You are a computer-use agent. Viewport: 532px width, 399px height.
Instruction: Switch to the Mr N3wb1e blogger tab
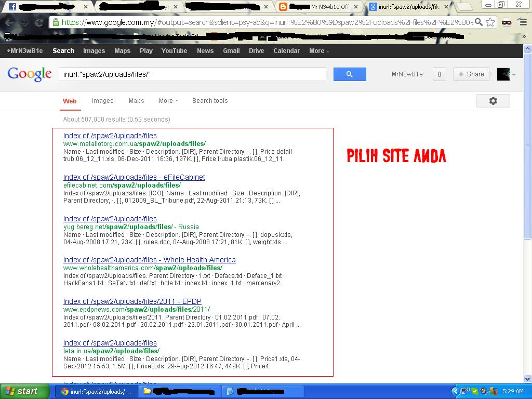[x=318, y=6]
